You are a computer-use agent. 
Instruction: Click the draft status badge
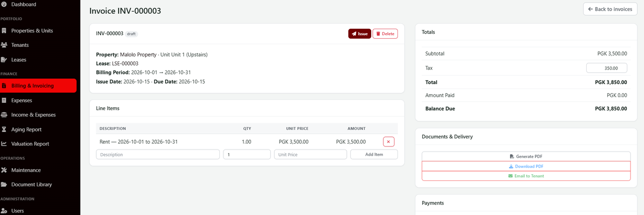[131, 34]
